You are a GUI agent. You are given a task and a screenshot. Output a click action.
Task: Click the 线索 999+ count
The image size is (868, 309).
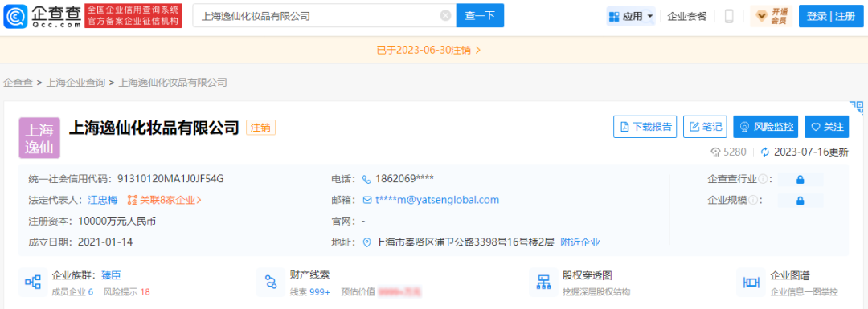click(310, 291)
